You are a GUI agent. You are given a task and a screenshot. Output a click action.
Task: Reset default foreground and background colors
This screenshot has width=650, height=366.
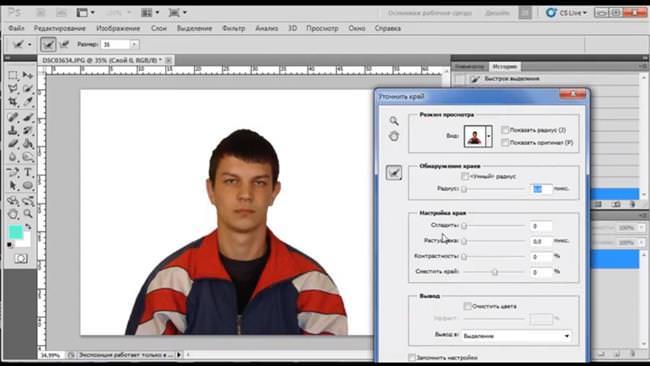pyautogui.click(x=10, y=245)
